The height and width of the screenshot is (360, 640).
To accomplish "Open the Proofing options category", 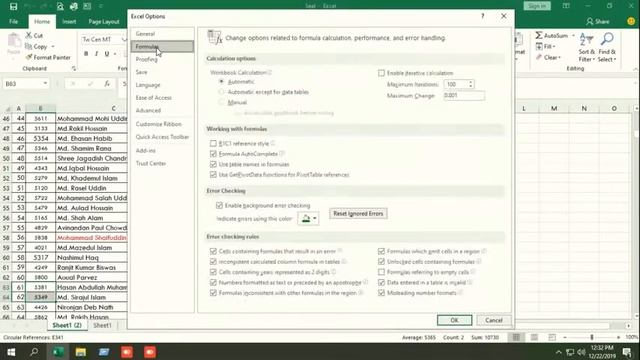I will point(162,59).
